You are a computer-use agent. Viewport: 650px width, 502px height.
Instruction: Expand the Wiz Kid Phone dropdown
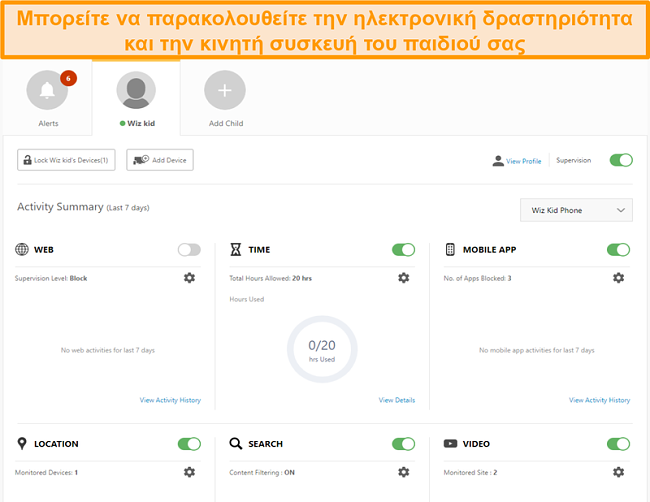point(577,210)
